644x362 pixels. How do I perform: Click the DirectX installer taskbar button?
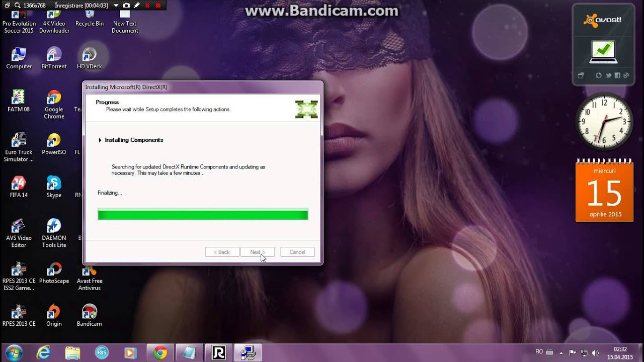tap(248, 353)
